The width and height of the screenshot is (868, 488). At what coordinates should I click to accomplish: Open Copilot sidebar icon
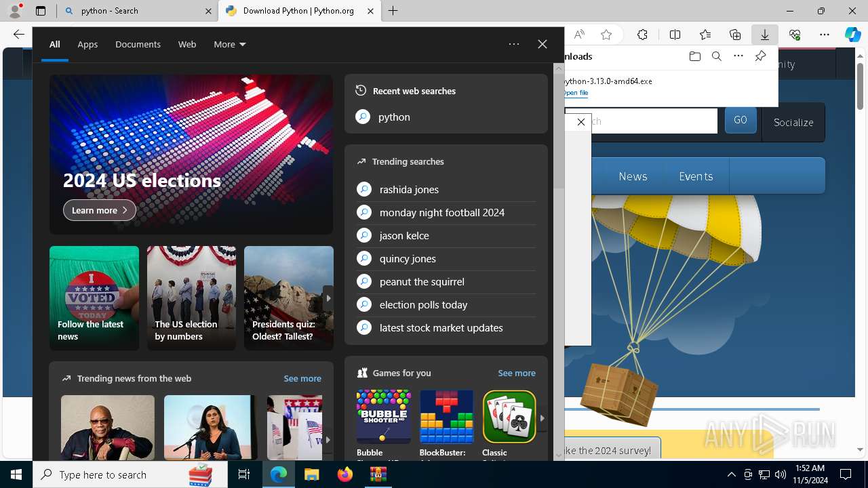853,35
